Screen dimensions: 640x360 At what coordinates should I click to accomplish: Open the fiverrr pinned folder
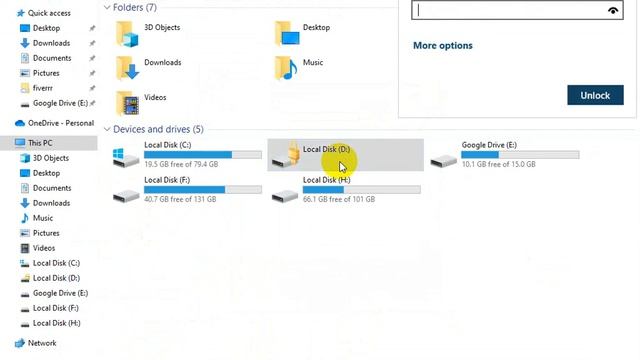coord(42,88)
